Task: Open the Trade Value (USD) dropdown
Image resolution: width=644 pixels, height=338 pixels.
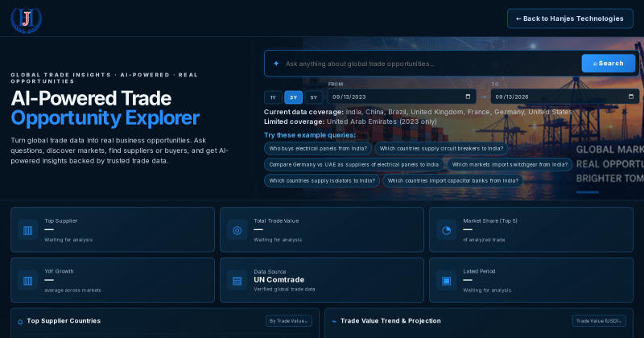Action: coord(599,321)
